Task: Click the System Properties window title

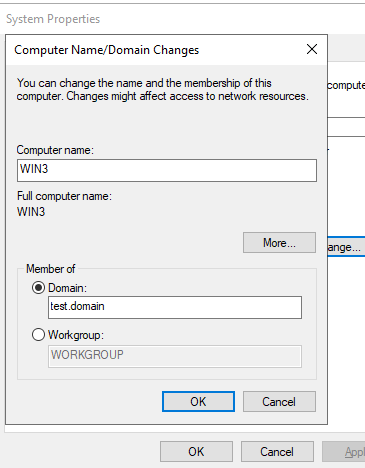Action: tap(53, 19)
